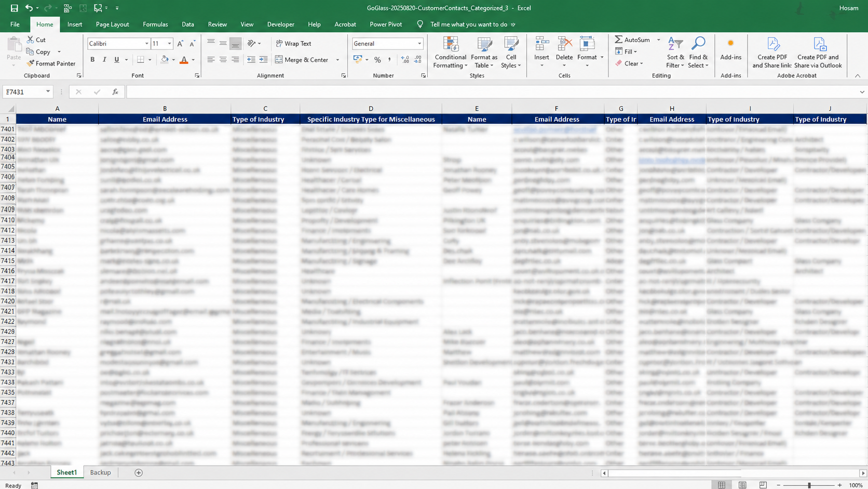The image size is (868, 489).
Task: Toggle Bold formatting
Action: 92,60
